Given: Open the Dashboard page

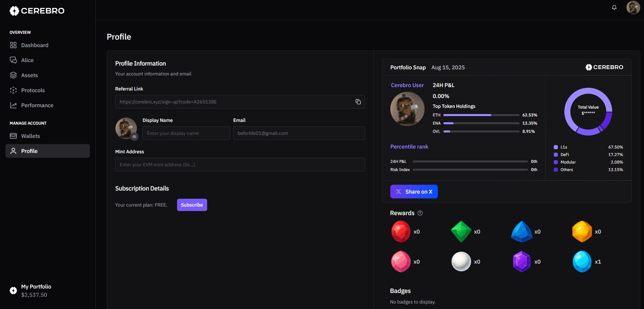Looking at the screenshot, I should 35,45.
